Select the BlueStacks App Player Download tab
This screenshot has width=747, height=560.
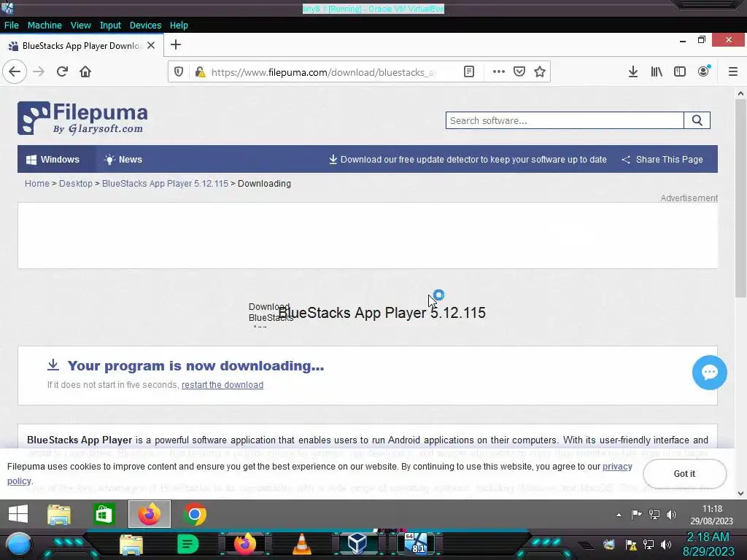coord(82,45)
